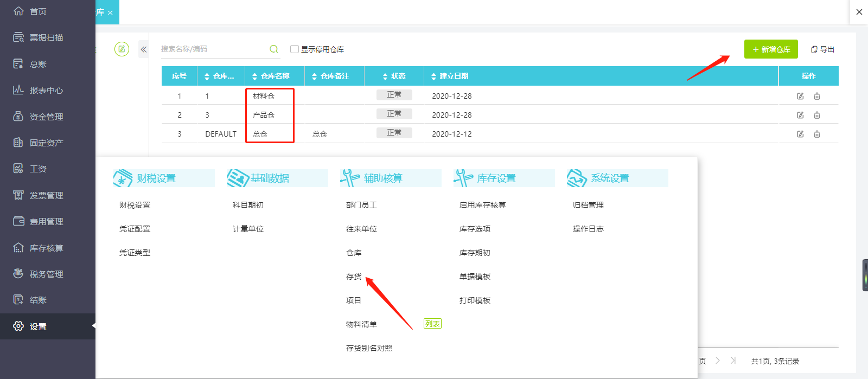
Task: Select 操作日志 under 系统设置
Action: pos(588,229)
